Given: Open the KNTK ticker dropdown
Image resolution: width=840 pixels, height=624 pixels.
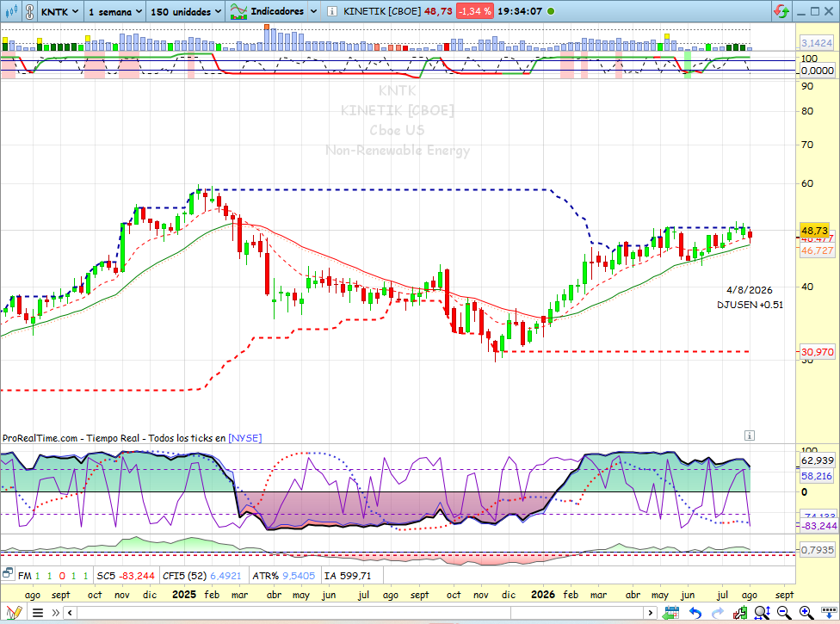Looking at the screenshot, I should tap(60, 11).
